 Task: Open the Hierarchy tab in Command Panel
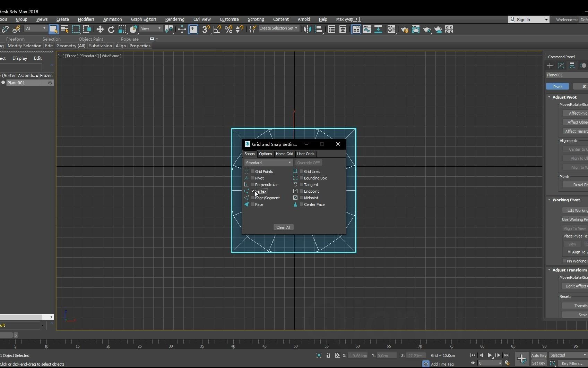pos(572,66)
